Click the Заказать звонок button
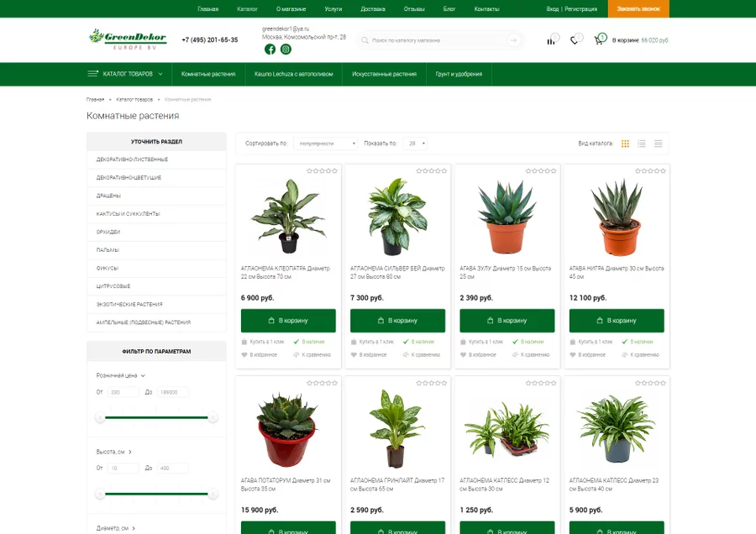 point(638,8)
